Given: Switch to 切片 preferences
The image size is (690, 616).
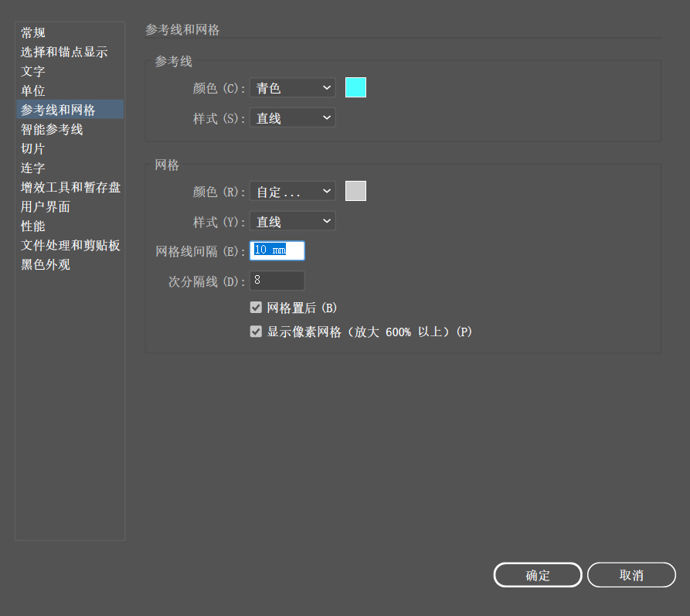Looking at the screenshot, I should click(x=33, y=148).
